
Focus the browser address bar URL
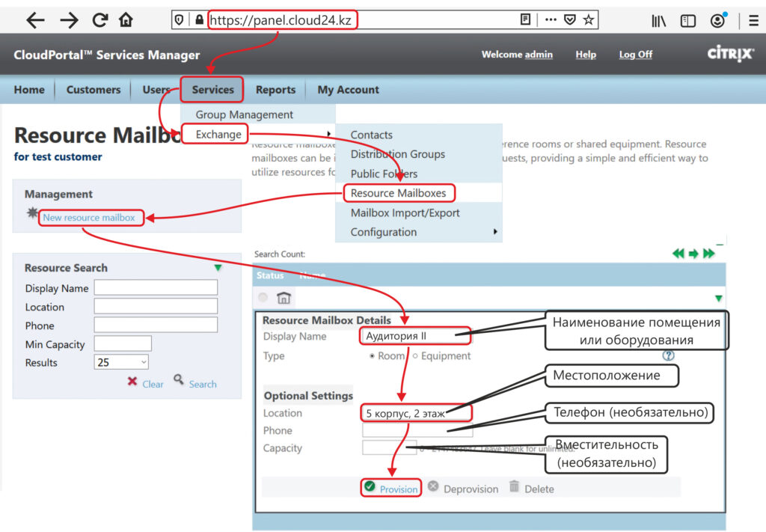click(281, 20)
